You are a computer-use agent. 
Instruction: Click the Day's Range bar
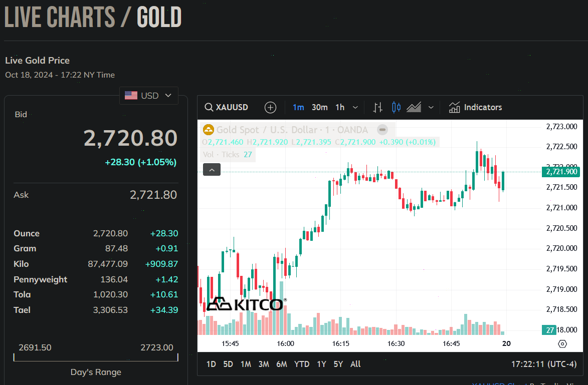[96, 357]
